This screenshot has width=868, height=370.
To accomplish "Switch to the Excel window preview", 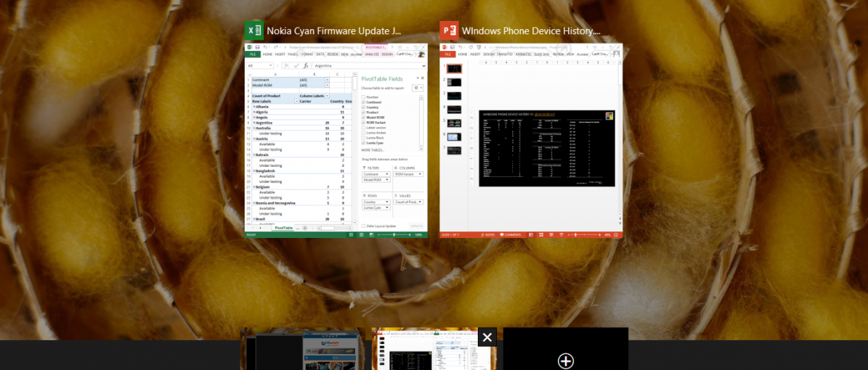I will [336, 141].
